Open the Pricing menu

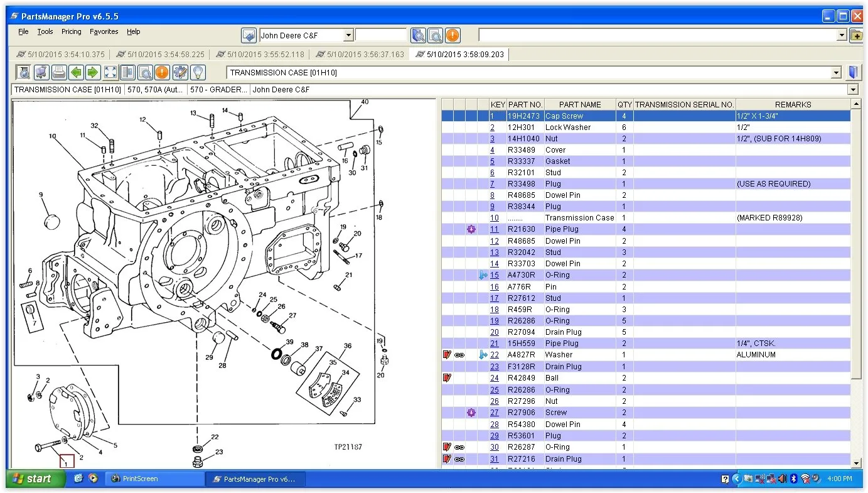71,31
